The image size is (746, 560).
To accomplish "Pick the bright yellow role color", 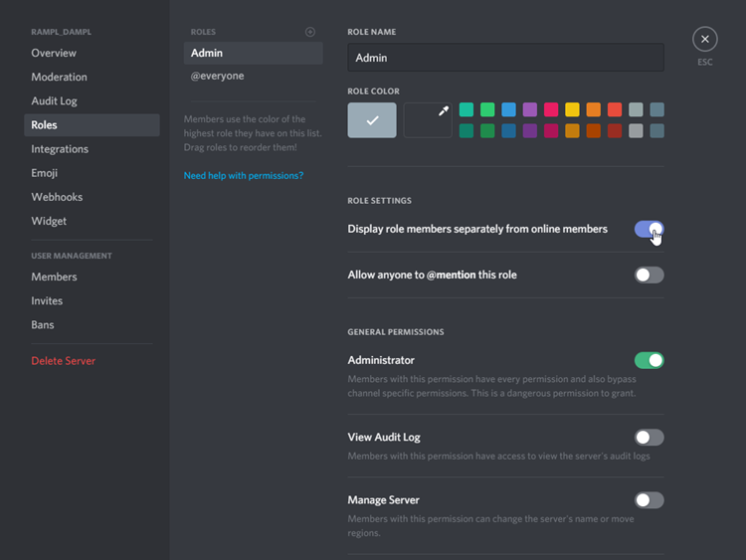I will point(572,109).
